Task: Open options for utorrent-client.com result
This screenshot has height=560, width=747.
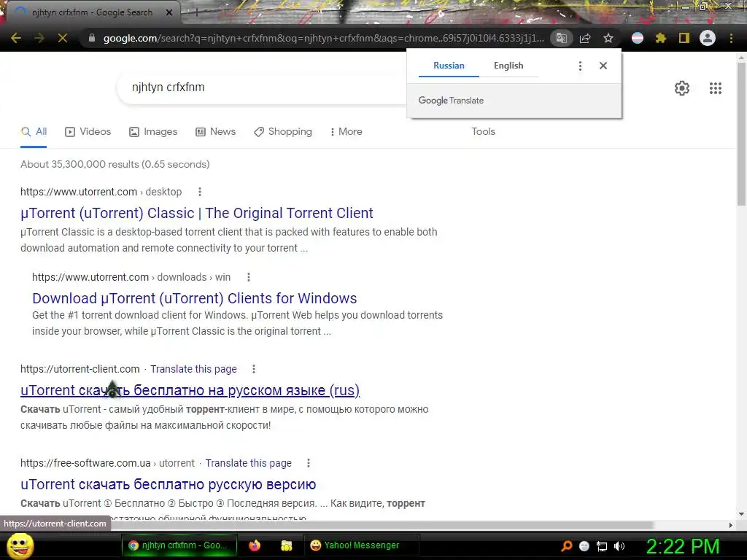Action: pos(253,369)
